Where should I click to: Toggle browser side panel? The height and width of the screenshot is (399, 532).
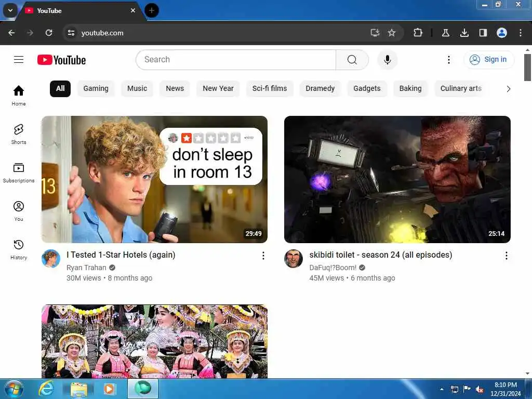tap(483, 33)
